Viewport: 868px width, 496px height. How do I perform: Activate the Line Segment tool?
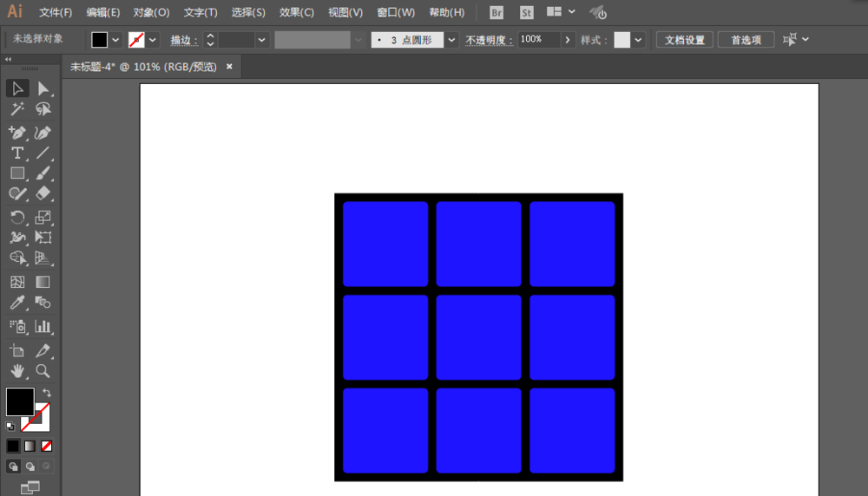(x=43, y=153)
